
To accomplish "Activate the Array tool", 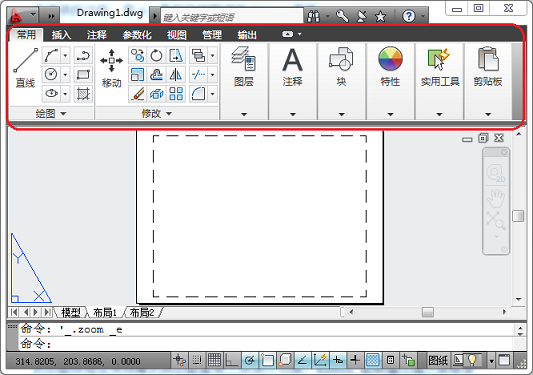I will tap(176, 93).
